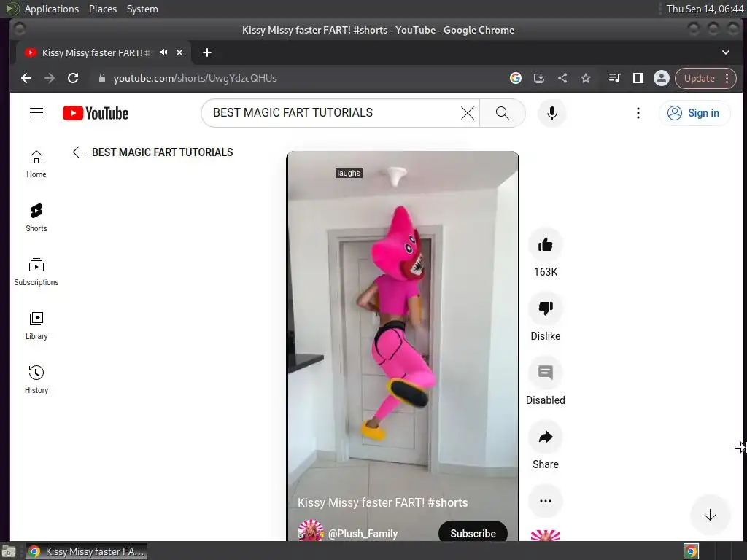Like the short with thumbs up

[x=546, y=245]
